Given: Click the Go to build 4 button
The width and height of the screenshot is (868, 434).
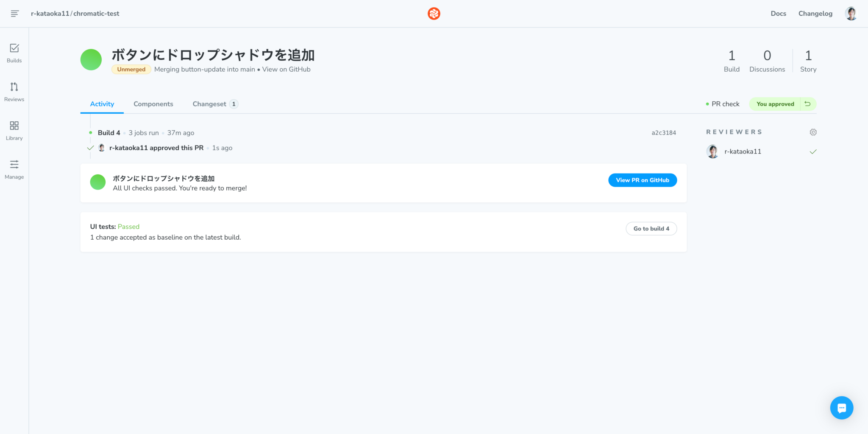Looking at the screenshot, I should pos(651,229).
